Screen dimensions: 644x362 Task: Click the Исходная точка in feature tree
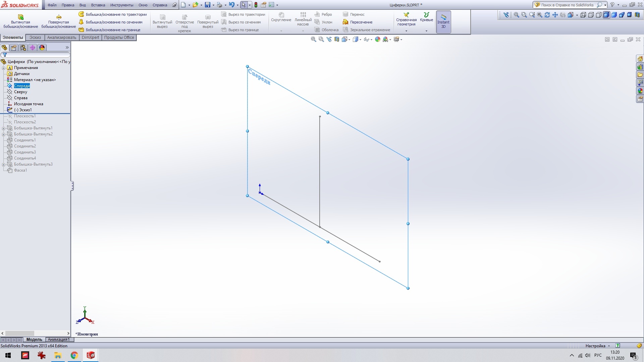(x=28, y=104)
